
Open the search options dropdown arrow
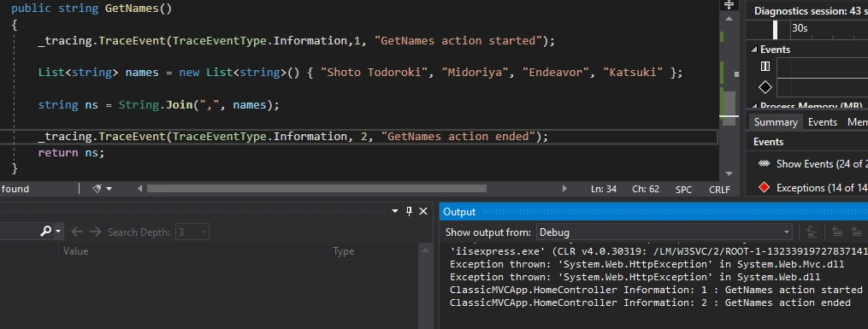(x=57, y=232)
